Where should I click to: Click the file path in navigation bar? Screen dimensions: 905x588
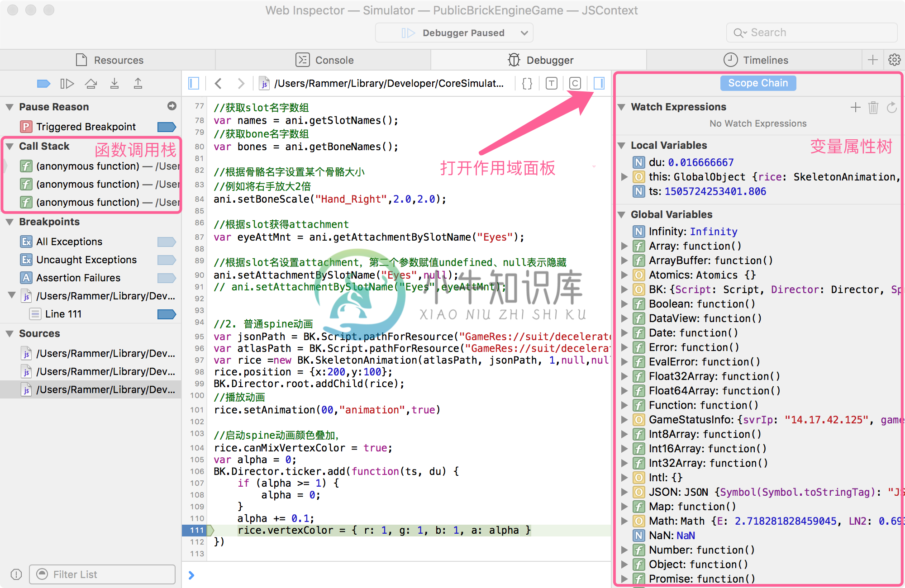(389, 83)
